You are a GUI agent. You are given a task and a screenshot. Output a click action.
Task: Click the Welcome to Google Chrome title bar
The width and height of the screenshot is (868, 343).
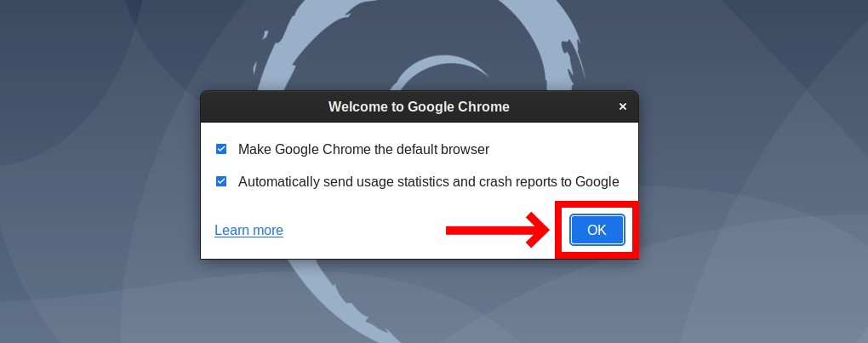pyautogui.click(x=419, y=106)
